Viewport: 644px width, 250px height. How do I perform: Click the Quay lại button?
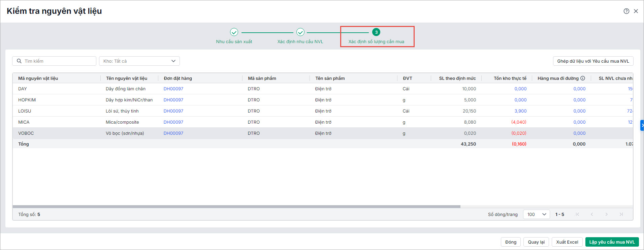tap(536, 242)
